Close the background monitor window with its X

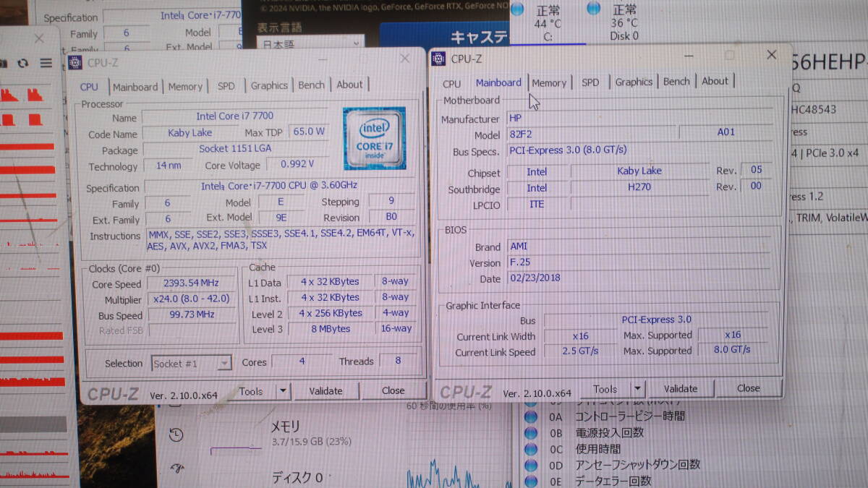39,38
